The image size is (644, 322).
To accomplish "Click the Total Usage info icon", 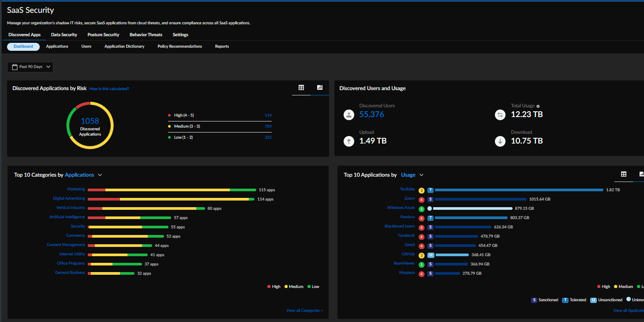I will [x=538, y=106].
